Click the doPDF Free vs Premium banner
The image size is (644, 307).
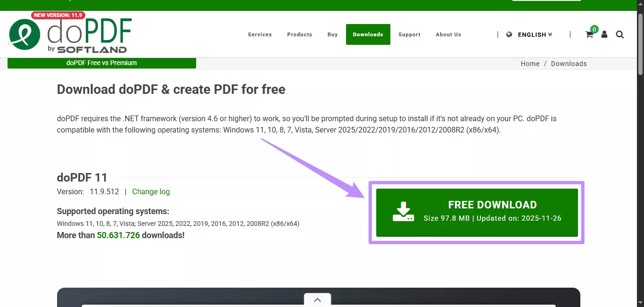tap(102, 63)
